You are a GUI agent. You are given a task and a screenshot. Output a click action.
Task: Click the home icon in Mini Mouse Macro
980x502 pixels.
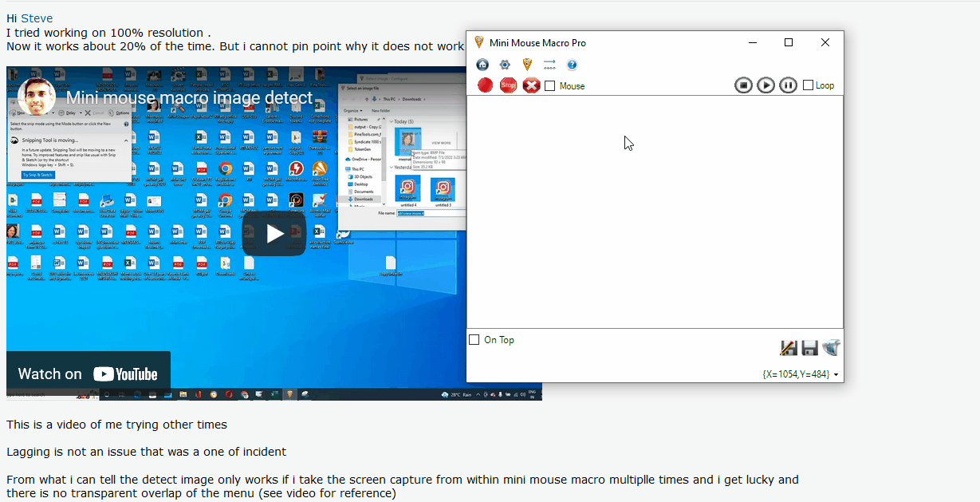482,65
